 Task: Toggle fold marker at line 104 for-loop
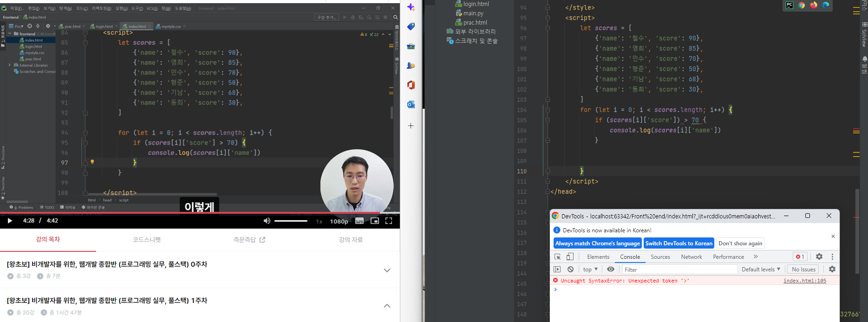pyautogui.click(x=548, y=110)
